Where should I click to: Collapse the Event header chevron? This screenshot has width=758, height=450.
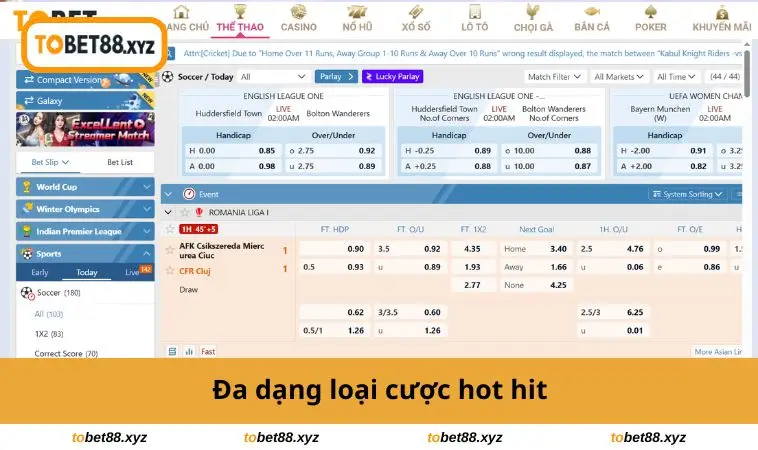(168, 194)
